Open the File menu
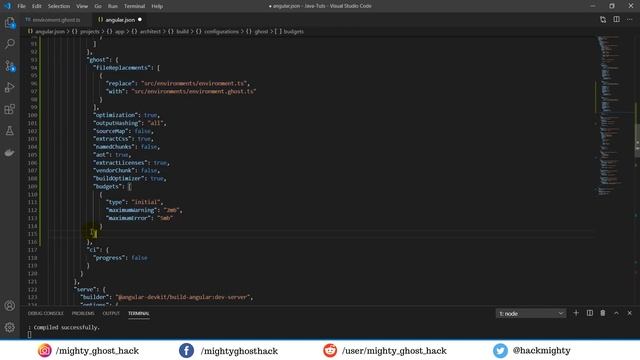The height and width of the screenshot is (360, 640). coord(21,6)
